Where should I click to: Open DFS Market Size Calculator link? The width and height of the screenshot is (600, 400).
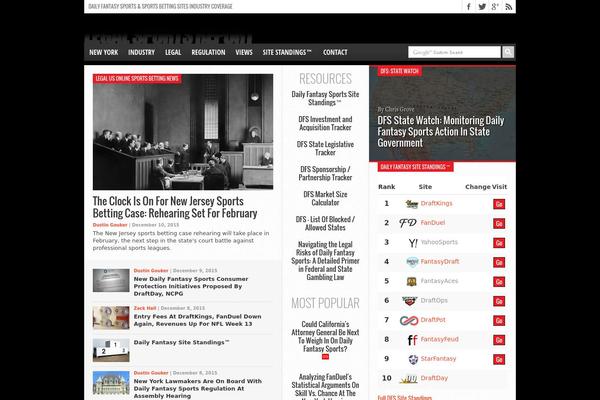coord(325,198)
